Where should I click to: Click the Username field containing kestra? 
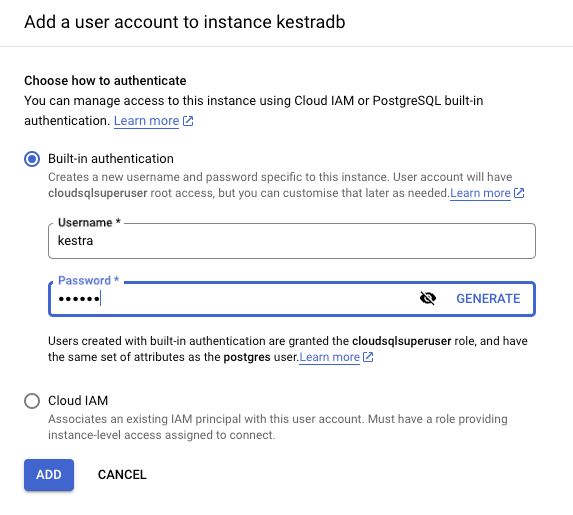pyautogui.click(x=292, y=241)
